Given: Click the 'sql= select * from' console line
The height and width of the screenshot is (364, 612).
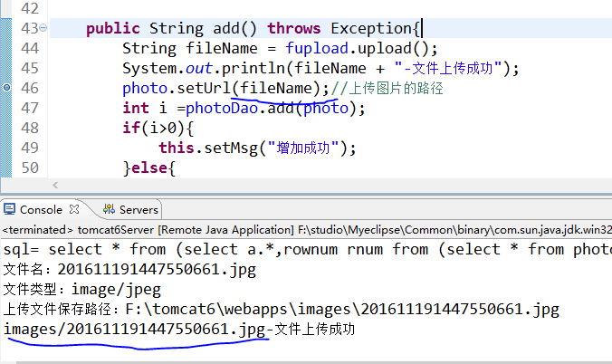Looking at the screenshot, I should pos(306,249).
